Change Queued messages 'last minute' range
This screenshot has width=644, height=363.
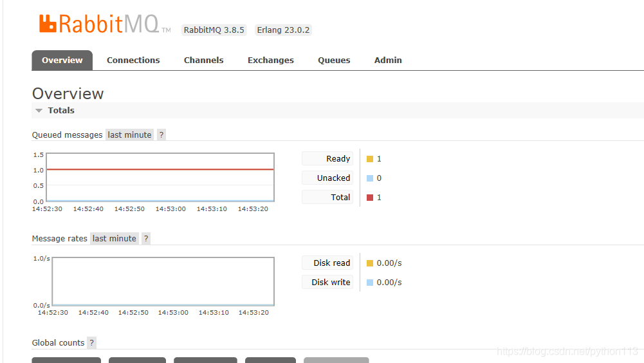pos(129,135)
